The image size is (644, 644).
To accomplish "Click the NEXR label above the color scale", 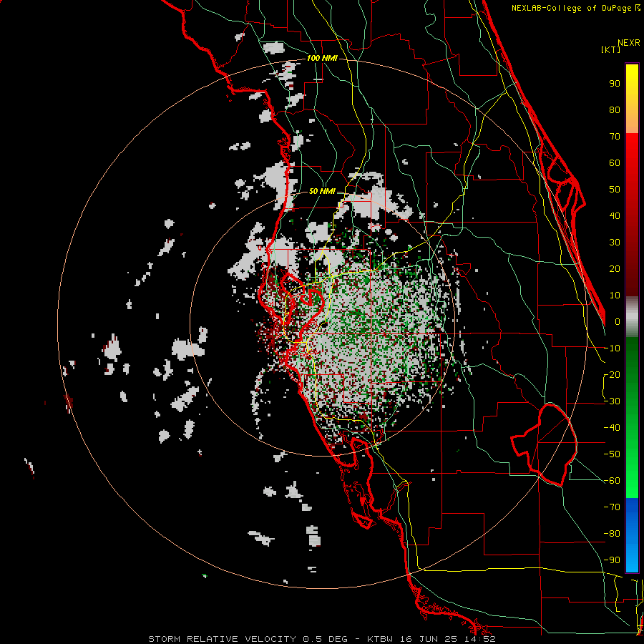I will tap(629, 43).
